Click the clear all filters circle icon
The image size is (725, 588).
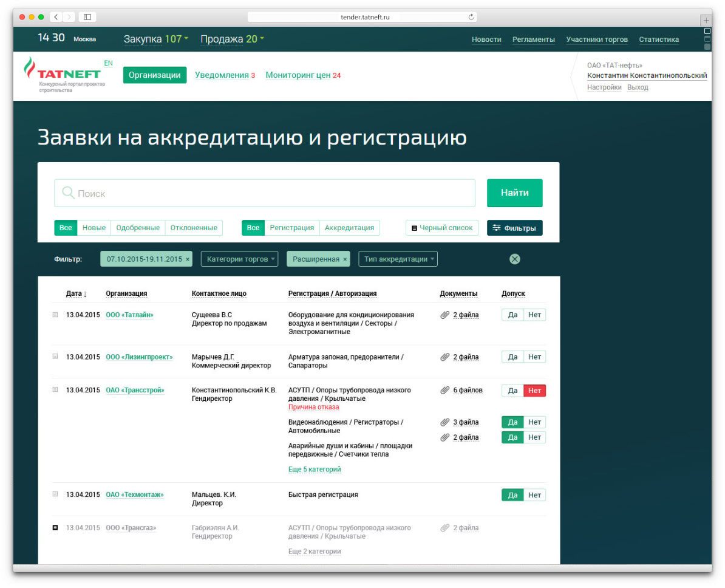pos(514,259)
